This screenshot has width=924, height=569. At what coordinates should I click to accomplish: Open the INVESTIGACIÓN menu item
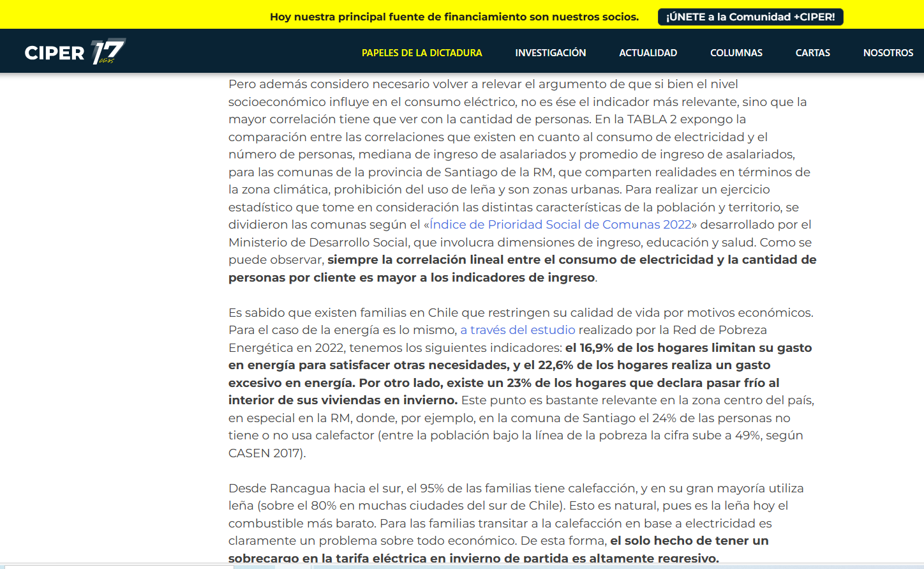click(x=551, y=53)
